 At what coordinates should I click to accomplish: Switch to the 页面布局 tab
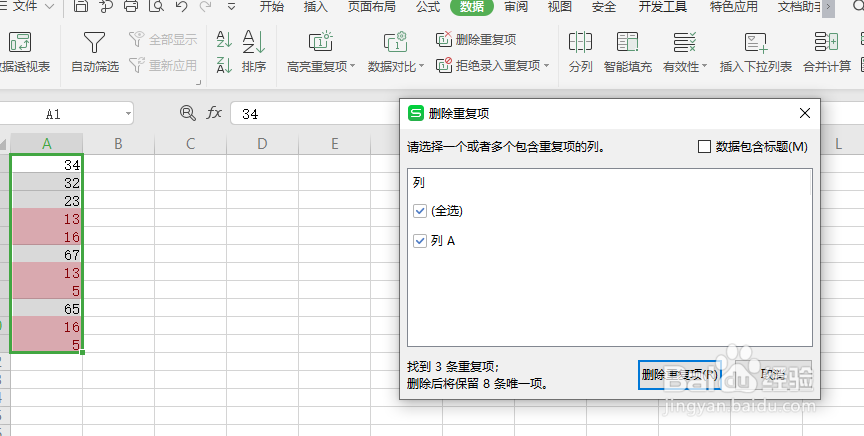click(x=372, y=7)
